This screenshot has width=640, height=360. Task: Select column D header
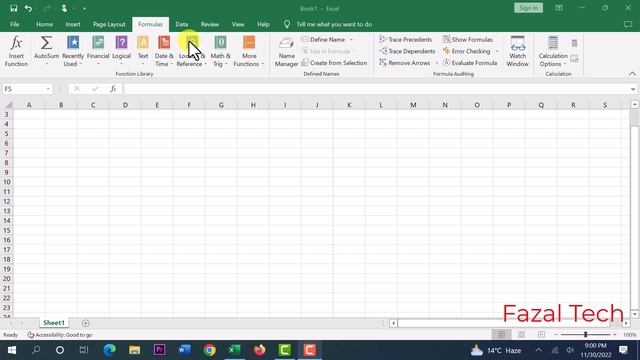click(x=125, y=105)
